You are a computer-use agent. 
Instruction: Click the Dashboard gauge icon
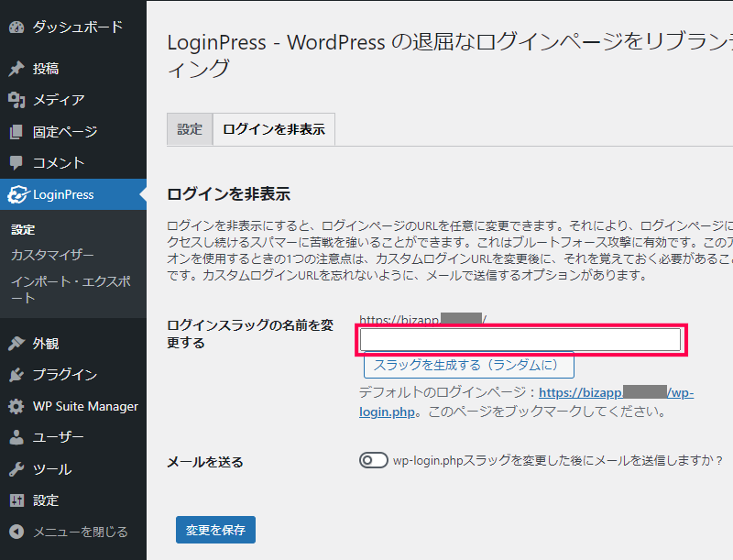pyautogui.click(x=16, y=27)
